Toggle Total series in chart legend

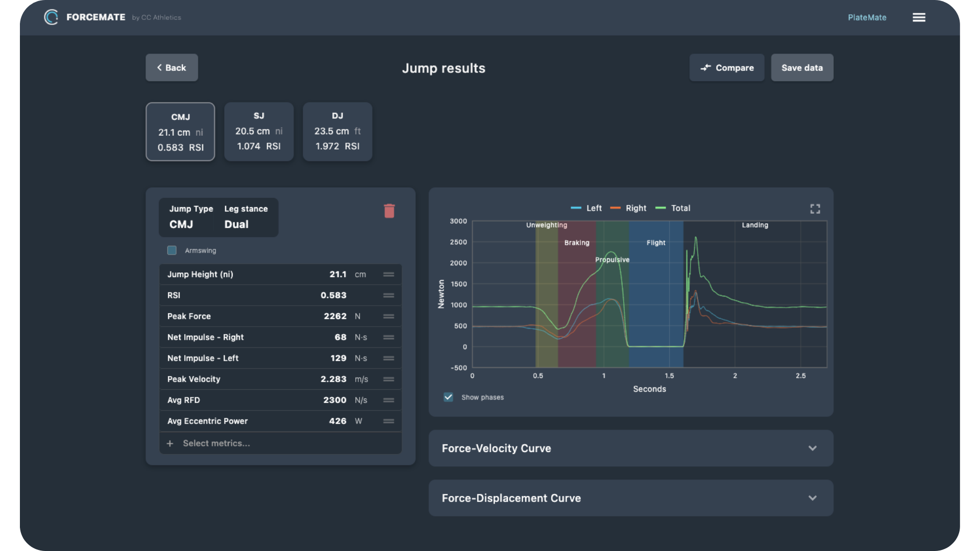(x=673, y=208)
